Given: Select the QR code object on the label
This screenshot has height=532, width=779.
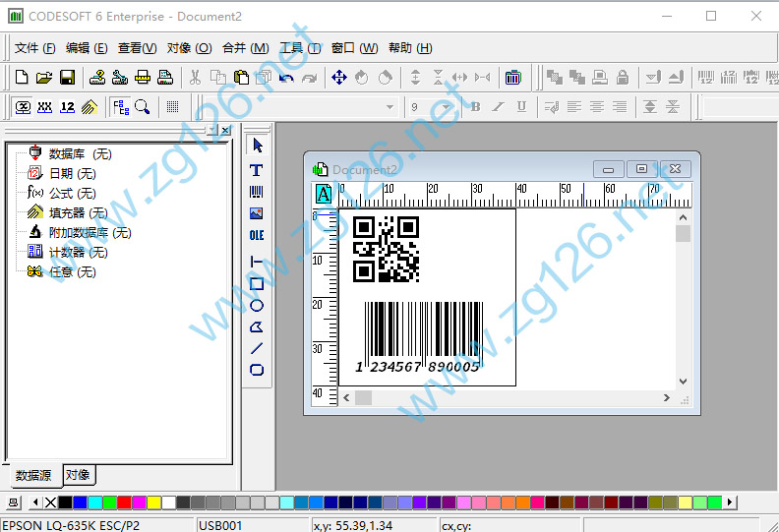Looking at the screenshot, I should (x=386, y=250).
